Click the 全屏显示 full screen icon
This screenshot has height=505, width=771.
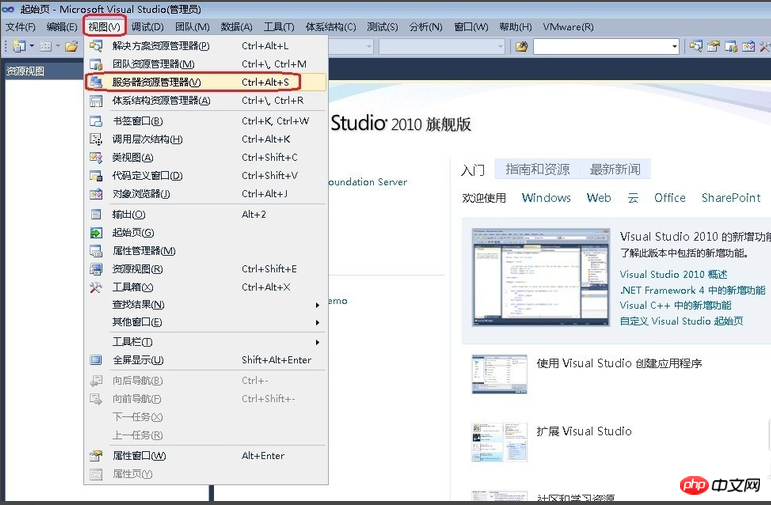(96, 360)
